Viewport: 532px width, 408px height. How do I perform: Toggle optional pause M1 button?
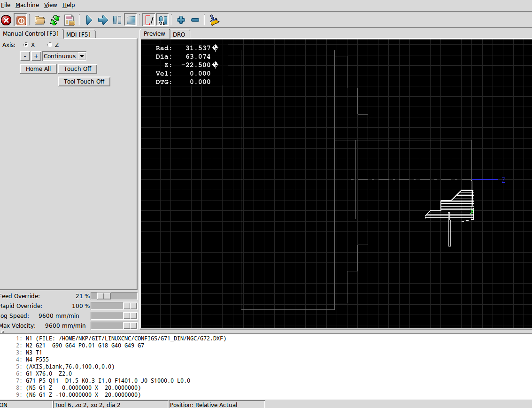[x=163, y=20]
